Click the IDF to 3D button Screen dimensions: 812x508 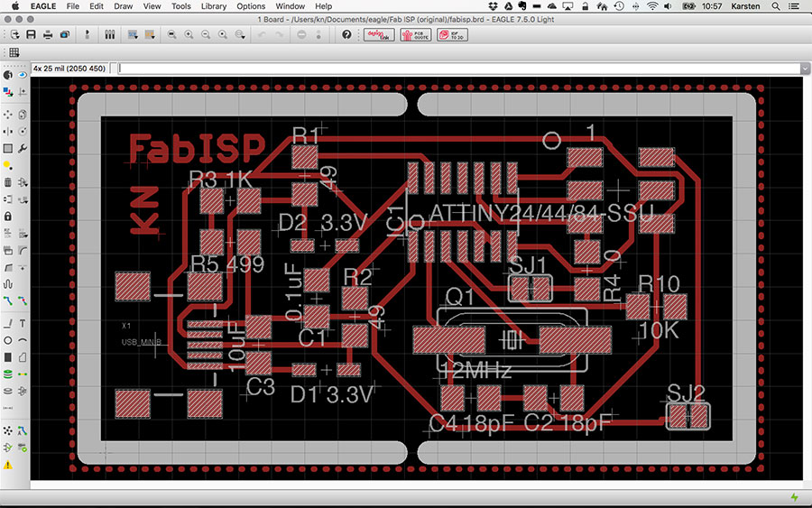pos(452,34)
